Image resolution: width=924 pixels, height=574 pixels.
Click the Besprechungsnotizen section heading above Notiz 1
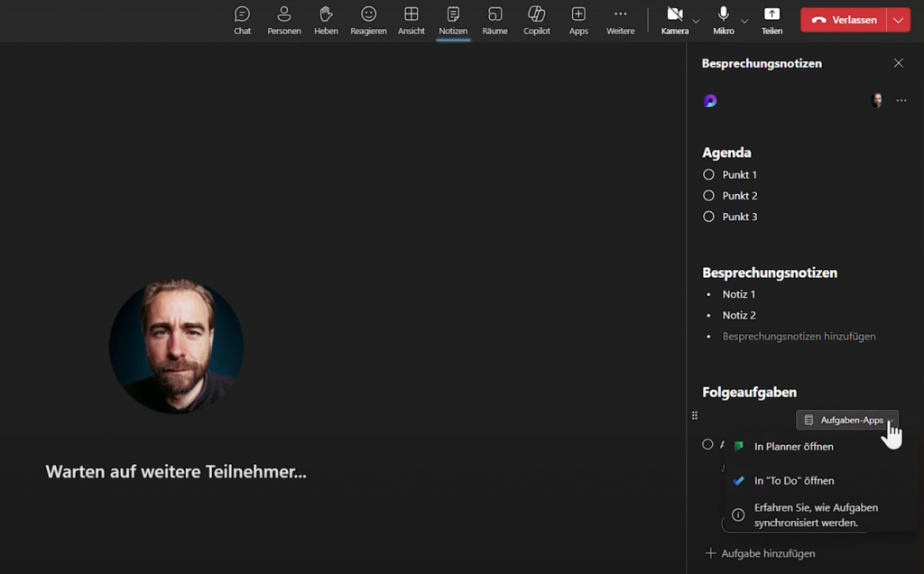coord(770,273)
